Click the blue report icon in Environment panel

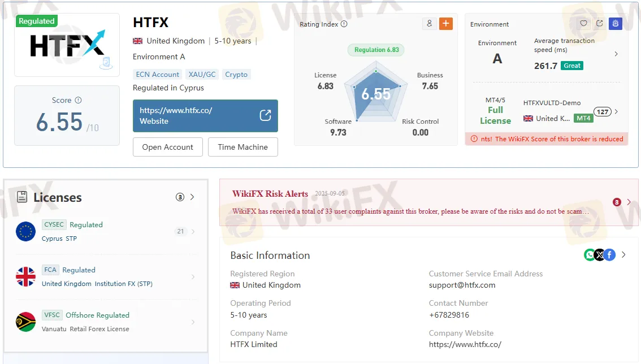coord(615,23)
